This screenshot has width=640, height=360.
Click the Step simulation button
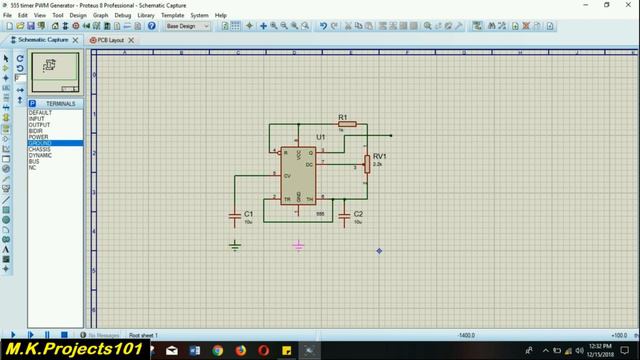click(x=31, y=335)
